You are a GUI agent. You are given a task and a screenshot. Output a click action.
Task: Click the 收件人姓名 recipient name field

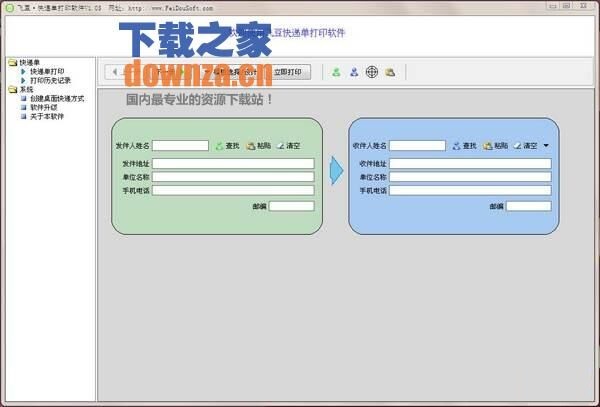[x=417, y=146]
